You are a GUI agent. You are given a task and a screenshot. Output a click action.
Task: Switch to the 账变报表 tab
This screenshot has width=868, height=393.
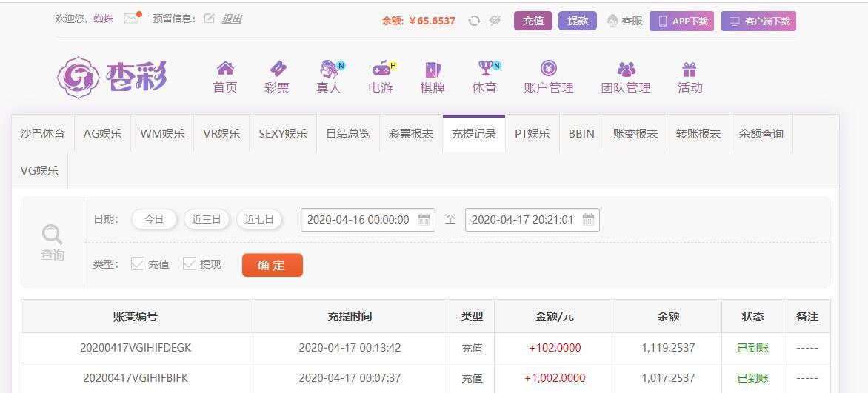(x=635, y=133)
